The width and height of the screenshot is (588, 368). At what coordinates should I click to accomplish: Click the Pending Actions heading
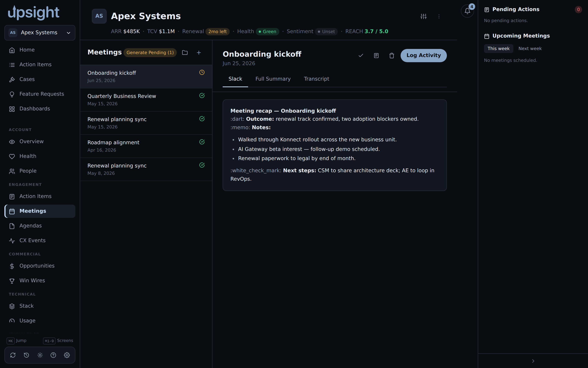[x=516, y=9]
